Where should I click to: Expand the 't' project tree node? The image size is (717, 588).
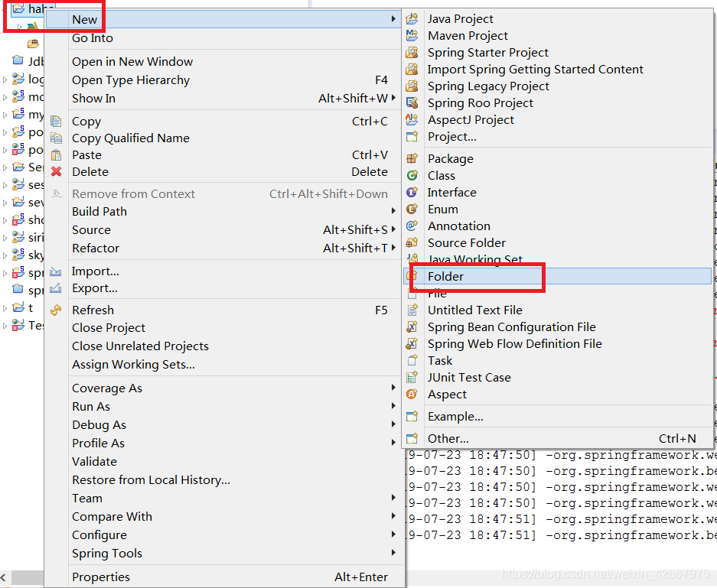(x=5, y=308)
